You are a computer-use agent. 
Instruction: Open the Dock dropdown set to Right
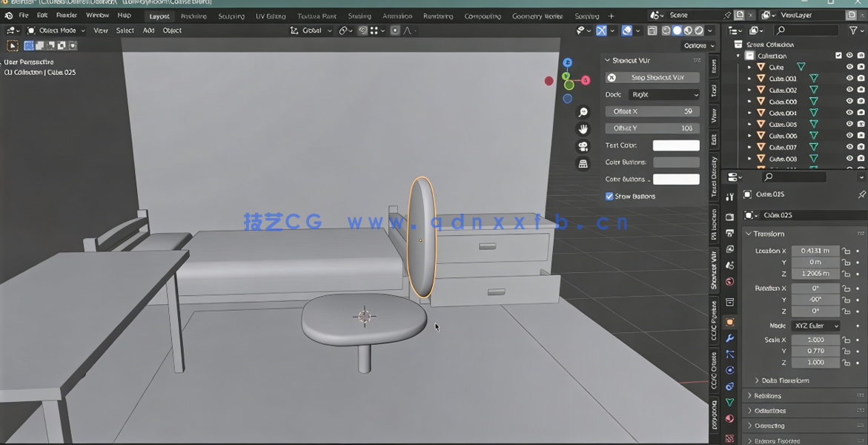[x=663, y=94]
